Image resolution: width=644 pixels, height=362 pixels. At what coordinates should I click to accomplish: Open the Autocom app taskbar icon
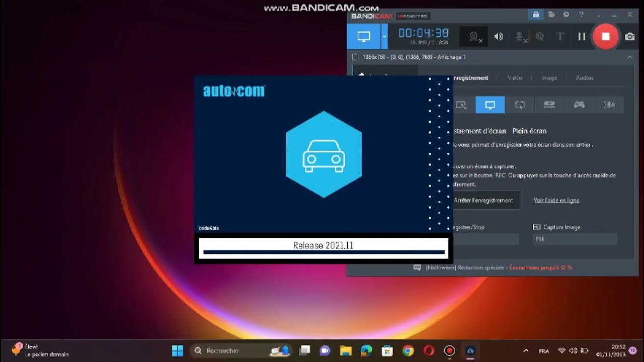470,350
